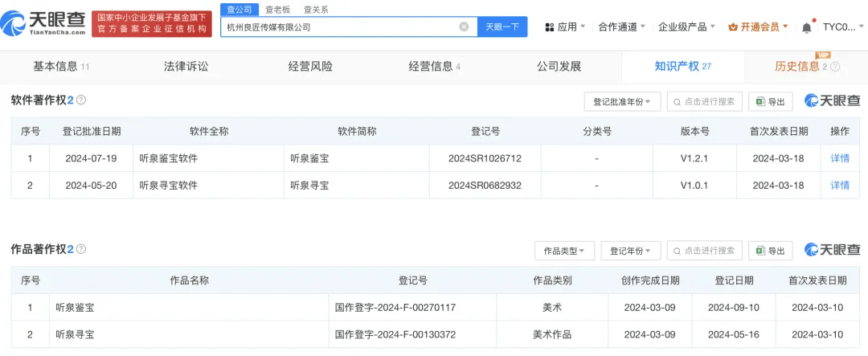Expand the 登记年份 dropdown
This screenshot has height=356, width=868.
(x=631, y=251)
